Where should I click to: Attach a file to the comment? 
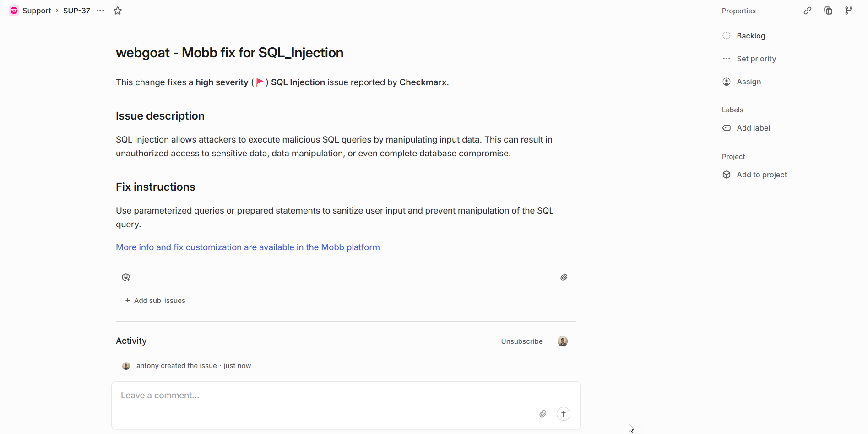tap(542, 414)
